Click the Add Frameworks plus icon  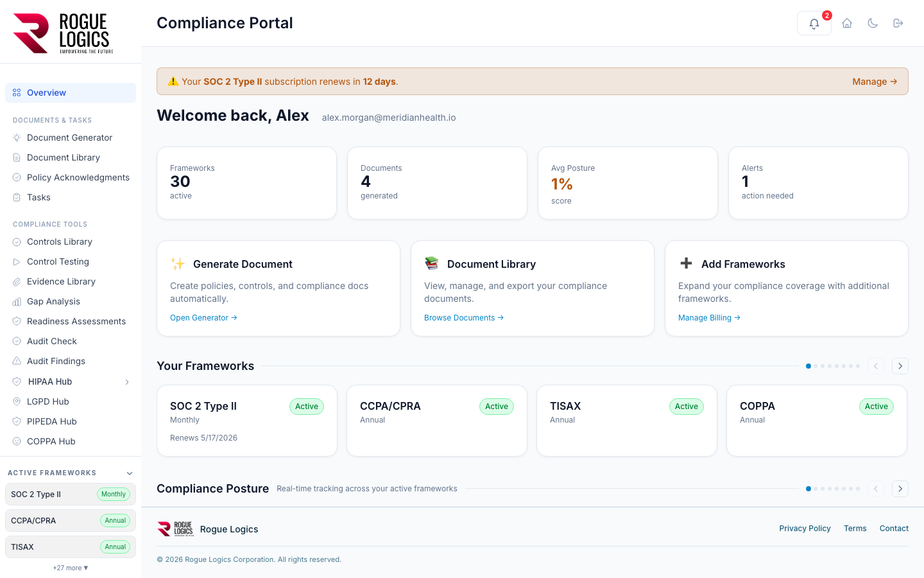tap(686, 263)
